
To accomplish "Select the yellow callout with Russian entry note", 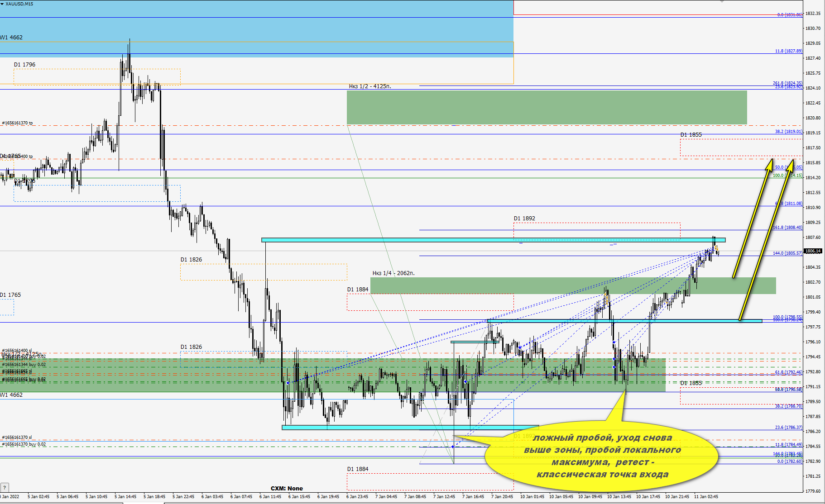I will 602,456.
